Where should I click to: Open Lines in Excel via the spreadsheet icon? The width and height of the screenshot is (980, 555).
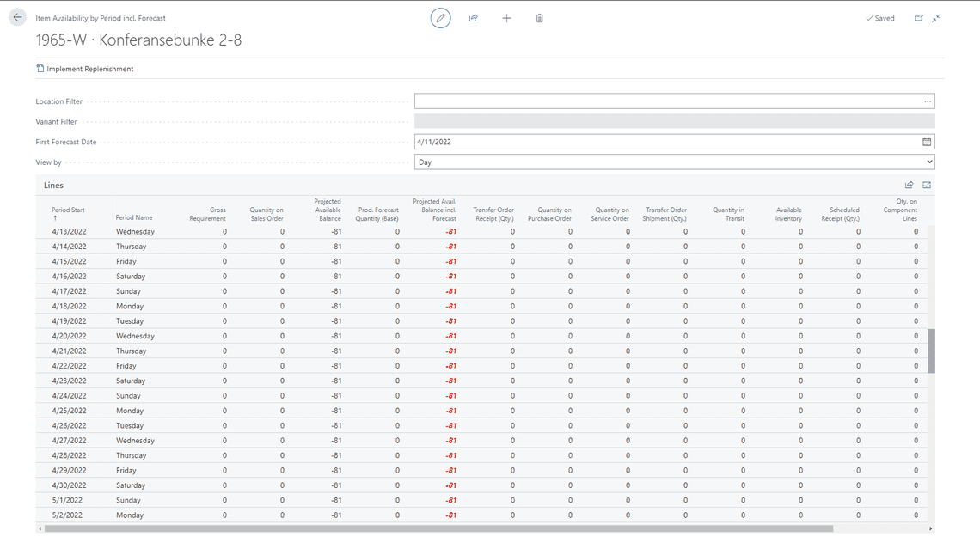pyautogui.click(x=926, y=184)
